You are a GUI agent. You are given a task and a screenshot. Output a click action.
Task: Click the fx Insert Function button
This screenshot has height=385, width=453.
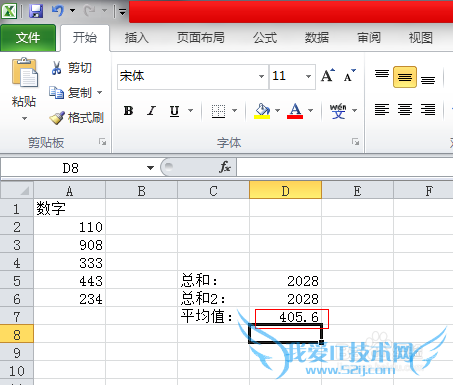(225, 167)
